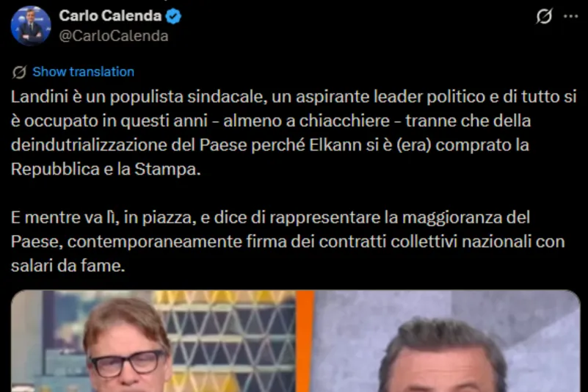Open Grok explain icon beside more options
Viewport: 588px width, 392px height.
click(544, 16)
